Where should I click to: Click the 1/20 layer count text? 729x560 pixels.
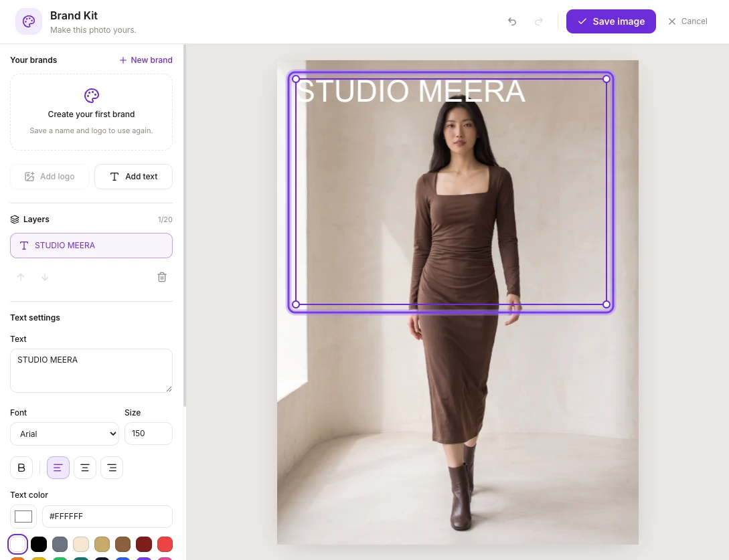[165, 219]
